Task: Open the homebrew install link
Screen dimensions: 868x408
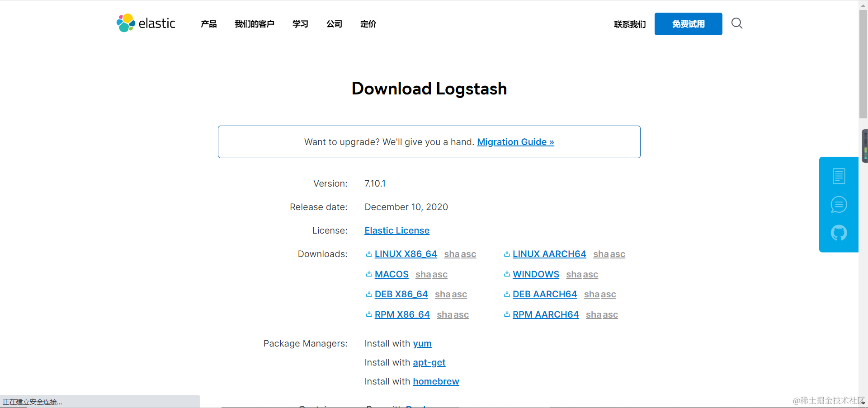Action: coord(436,382)
